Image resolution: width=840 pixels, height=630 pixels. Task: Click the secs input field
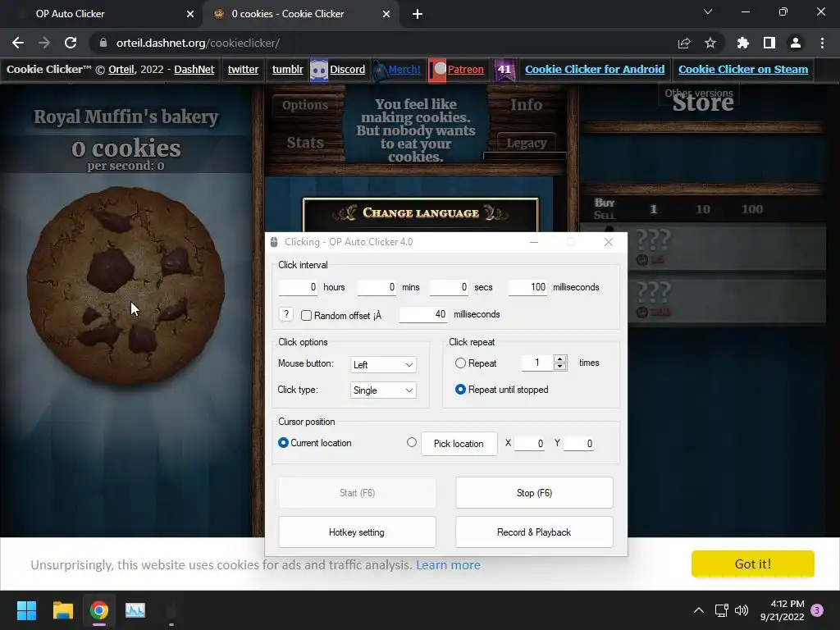pos(449,287)
